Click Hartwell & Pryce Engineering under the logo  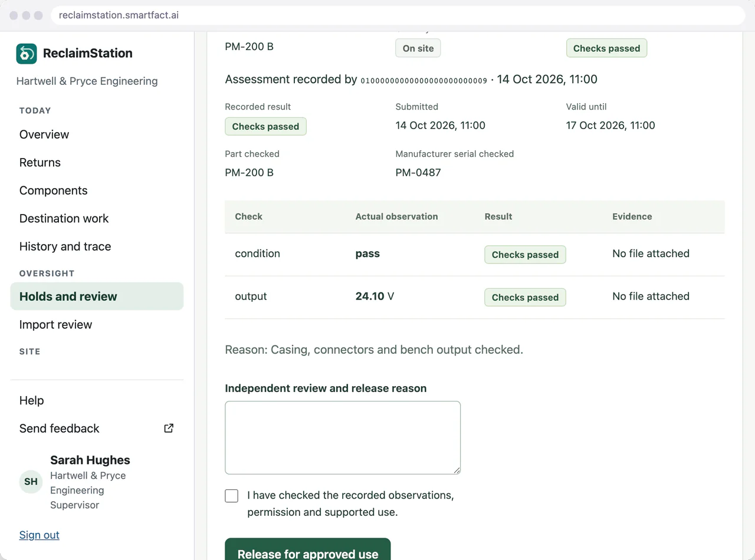(x=87, y=81)
